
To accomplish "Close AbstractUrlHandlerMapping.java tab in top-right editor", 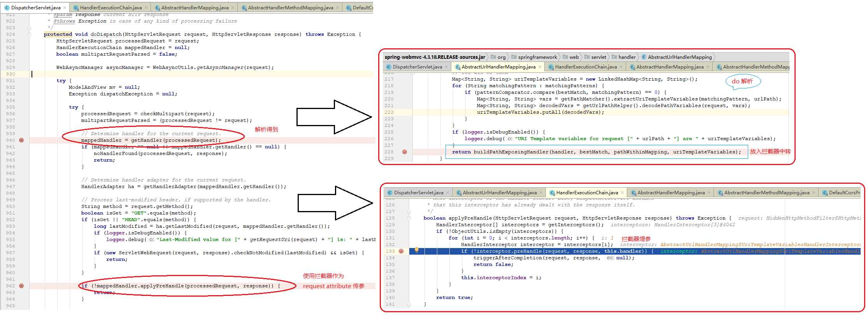I will pyautogui.click(x=539, y=67).
